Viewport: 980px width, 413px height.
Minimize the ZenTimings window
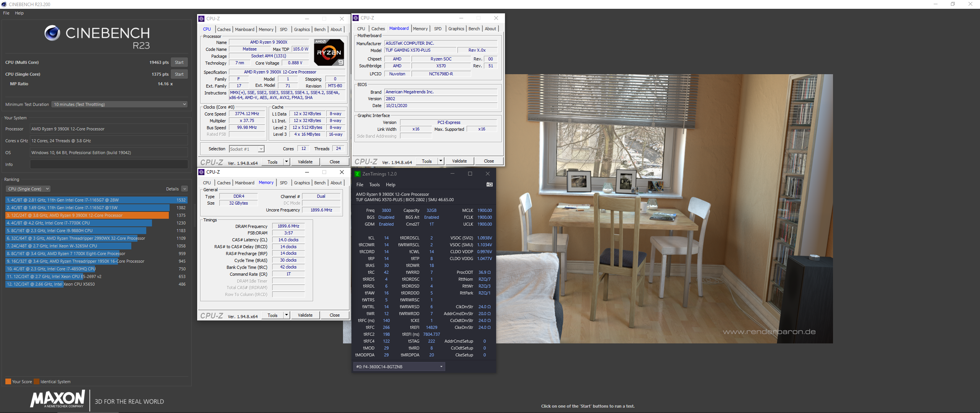(x=452, y=174)
